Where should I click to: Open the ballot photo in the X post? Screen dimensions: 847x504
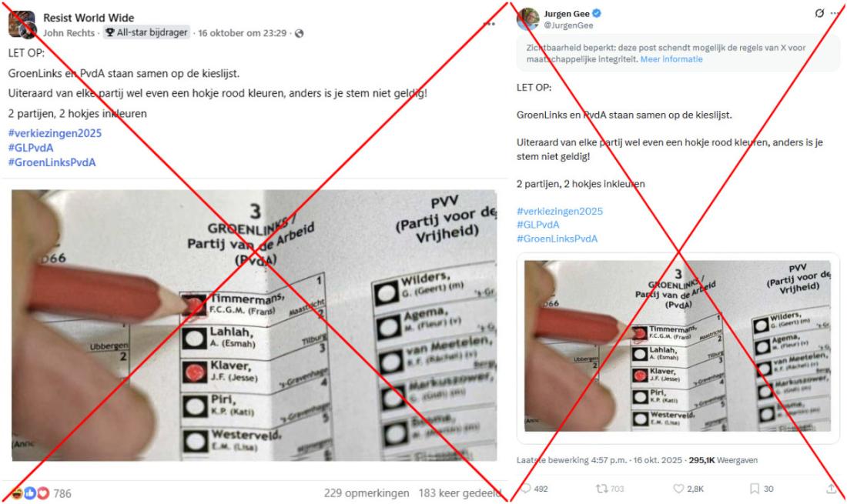(x=678, y=346)
